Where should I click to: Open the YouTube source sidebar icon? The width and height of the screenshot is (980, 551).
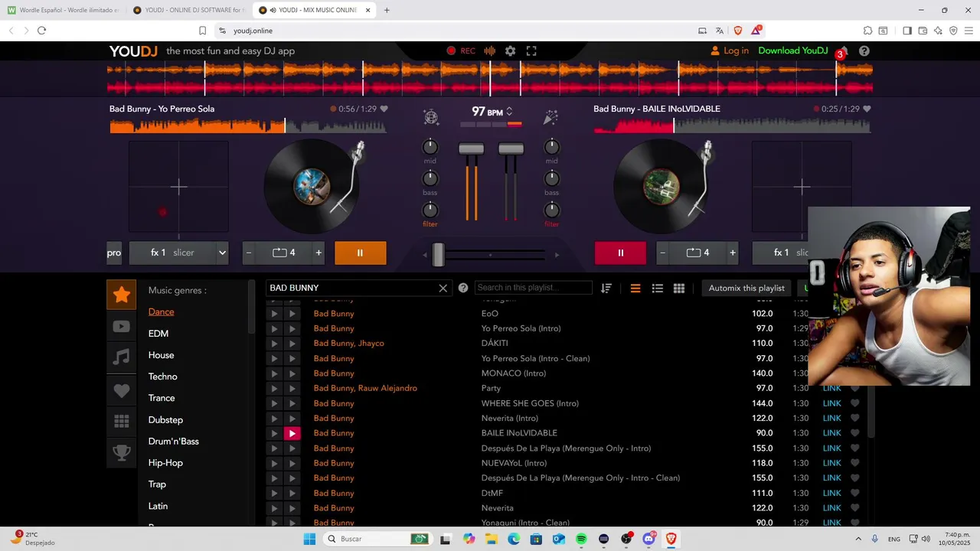[x=121, y=327]
